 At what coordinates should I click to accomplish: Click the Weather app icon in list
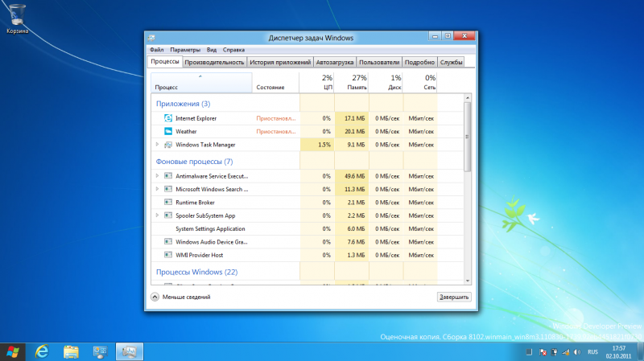(168, 131)
